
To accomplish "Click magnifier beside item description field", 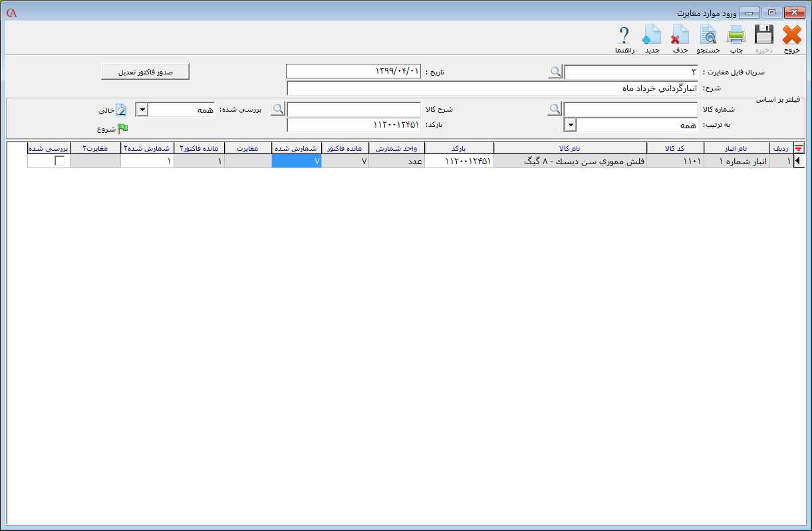I will (279, 109).
